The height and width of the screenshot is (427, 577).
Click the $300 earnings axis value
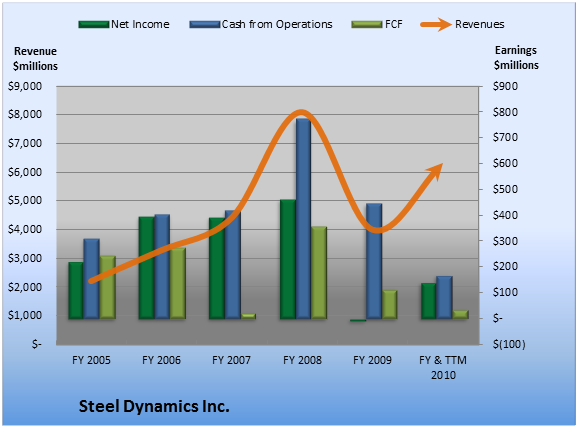pyautogui.click(x=506, y=241)
